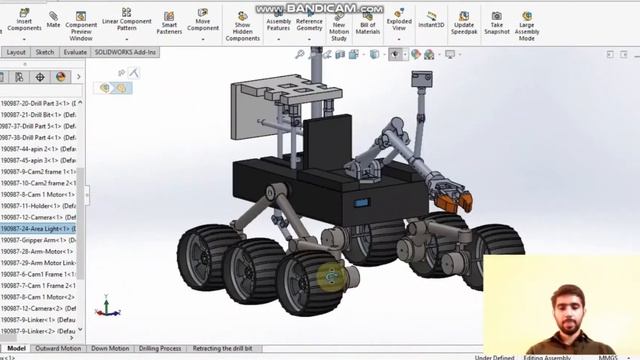Select 190987-28-Arm-Motor<1> component
The height and width of the screenshot is (360, 640).
[x=38, y=251]
